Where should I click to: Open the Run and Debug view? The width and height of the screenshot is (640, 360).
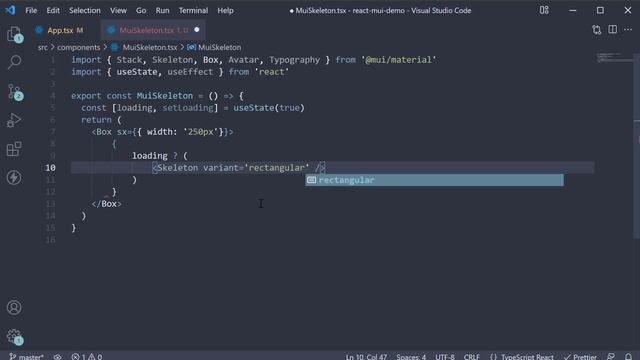pos(14,120)
